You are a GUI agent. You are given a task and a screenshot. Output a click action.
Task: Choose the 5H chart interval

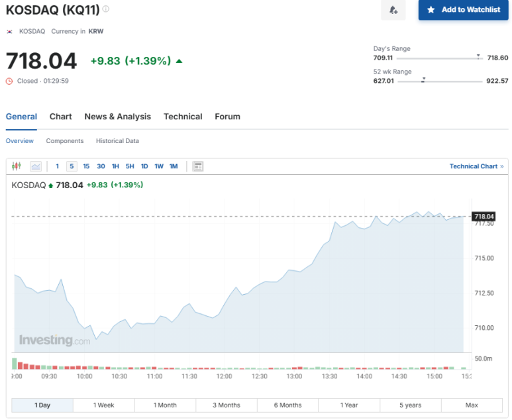pyautogui.click(x=130, y=166)
